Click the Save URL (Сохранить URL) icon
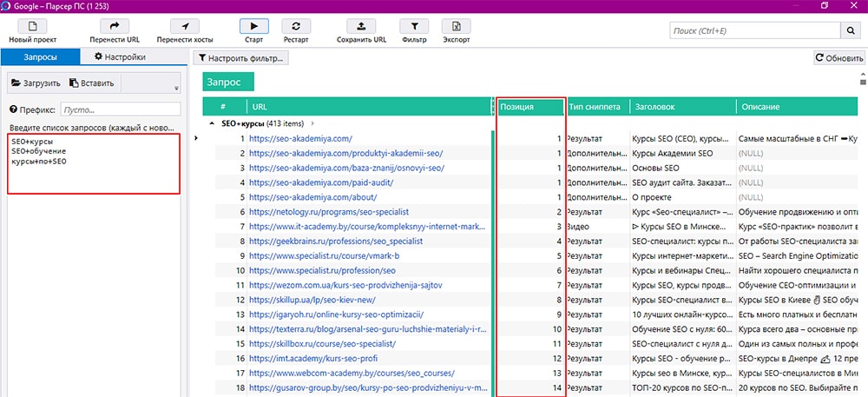Image resolution: width=868 pixels, height=397 pixels. [x=361, y=26]
